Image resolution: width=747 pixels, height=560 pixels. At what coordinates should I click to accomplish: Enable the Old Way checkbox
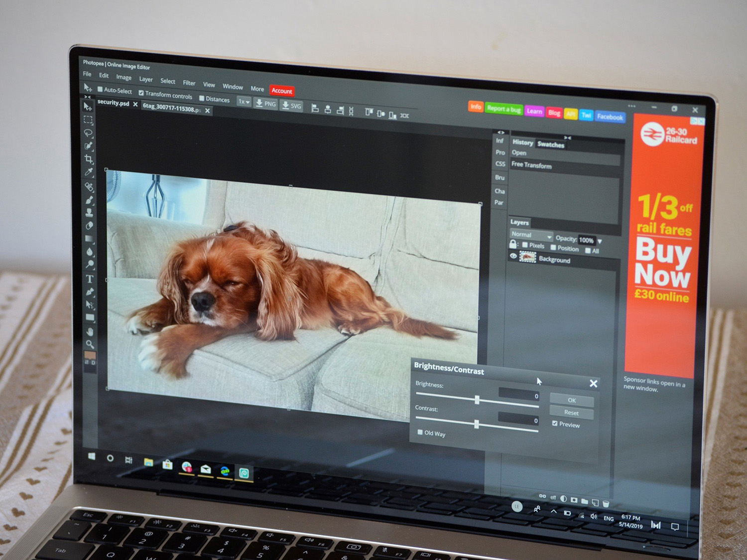click(420, 432)
